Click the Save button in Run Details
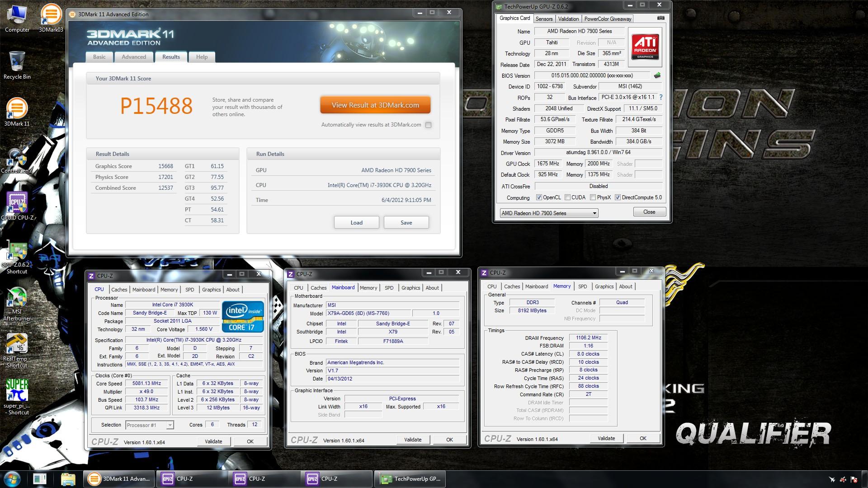This screenshot has width=868, height=488. click(x=406, y=223)
